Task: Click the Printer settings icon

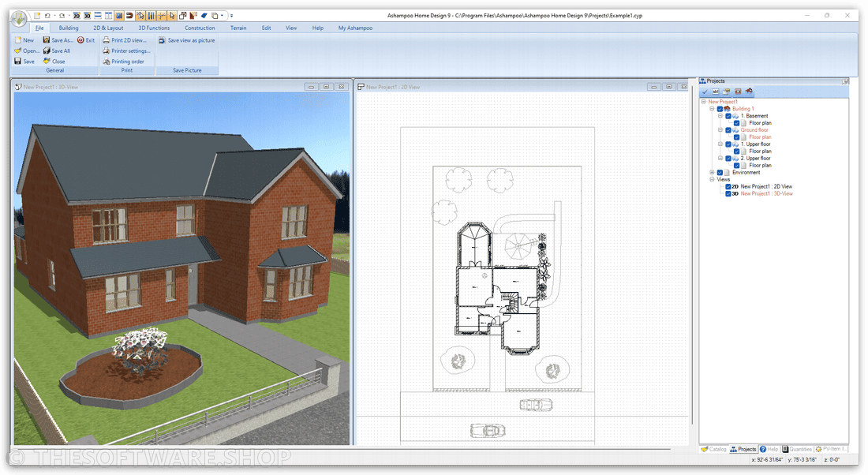Action: tap(107, 50)
